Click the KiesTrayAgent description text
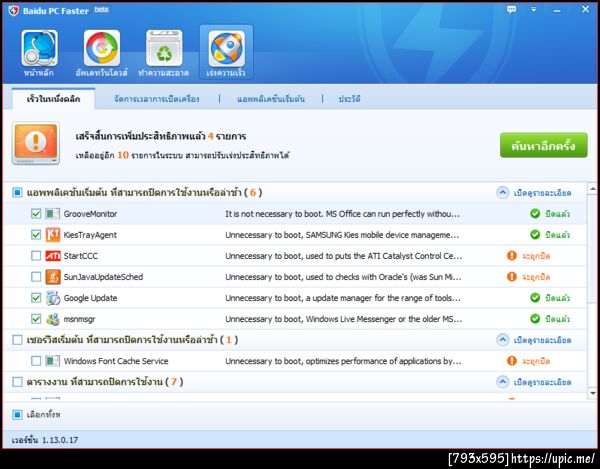The width and height of the screenshot is (600, 469). (342, 234)
